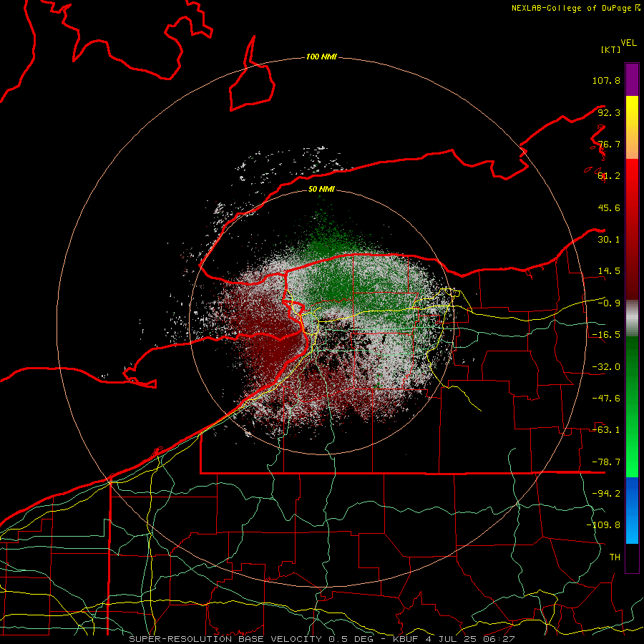
Task: Click the -78.7 velocity scale value
Action: pos(606,462)
